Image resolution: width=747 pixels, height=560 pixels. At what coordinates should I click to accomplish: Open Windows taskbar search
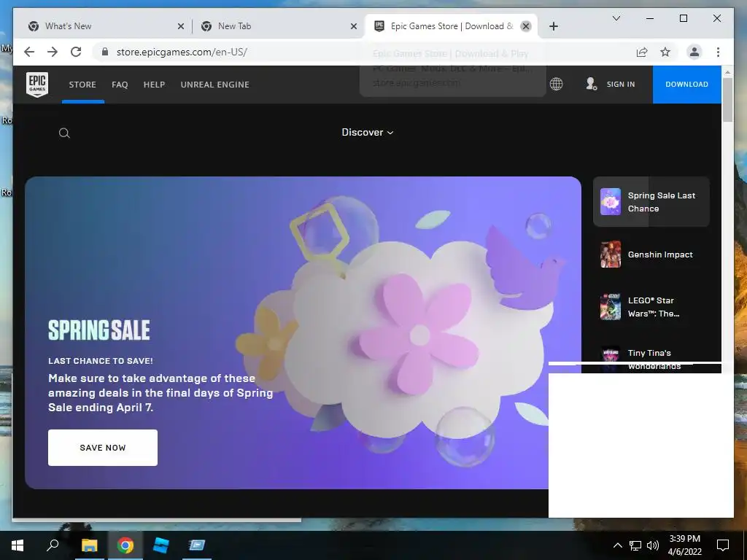point(53,545)
